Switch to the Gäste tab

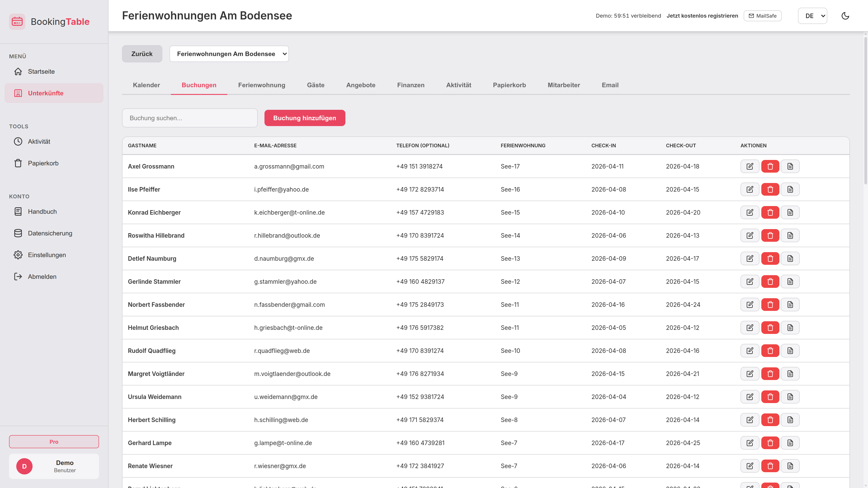[315, 85]
